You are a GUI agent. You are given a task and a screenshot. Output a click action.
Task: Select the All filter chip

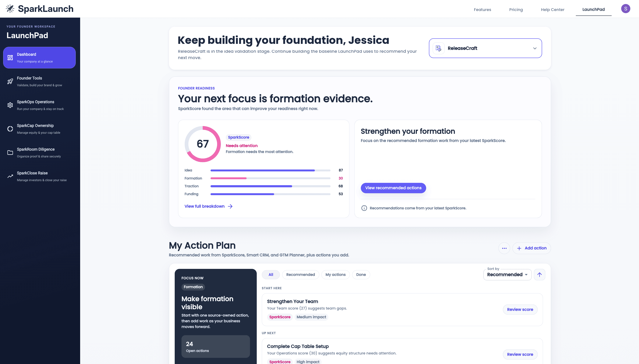[271, 275]
